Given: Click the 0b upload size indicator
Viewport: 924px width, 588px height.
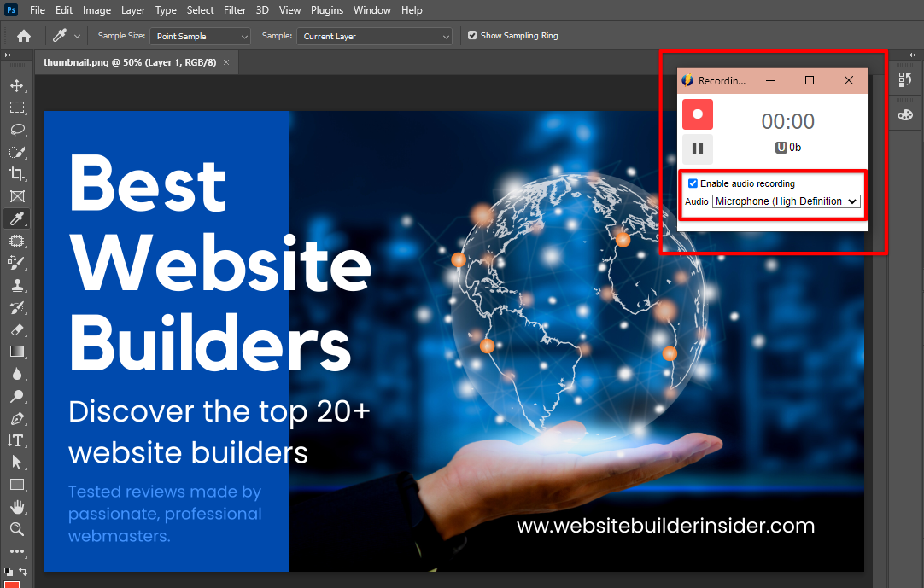Looking at the screenshot, I should click(788, 148).
